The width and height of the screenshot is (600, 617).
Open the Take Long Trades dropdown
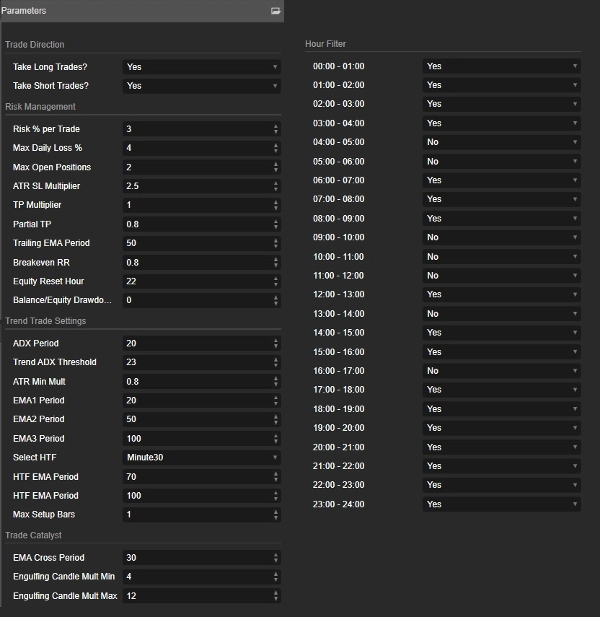201,67
